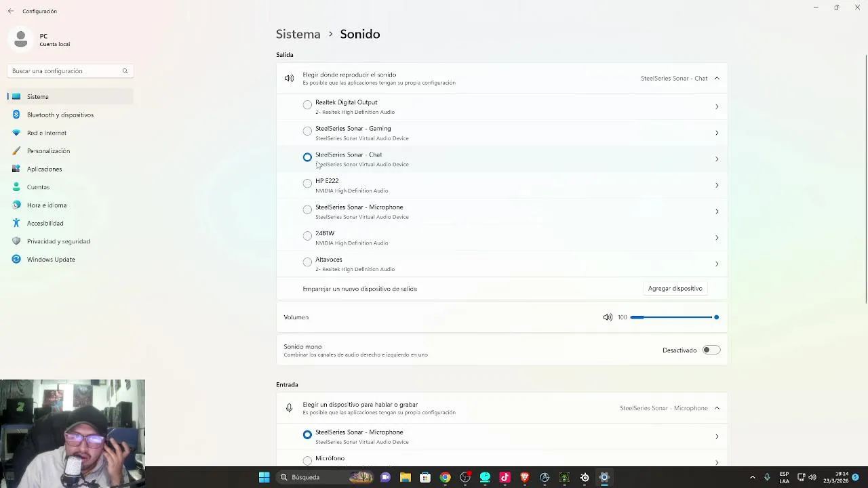Collapse the output device list chevron

pyautogui.click(x=717, y=79)
